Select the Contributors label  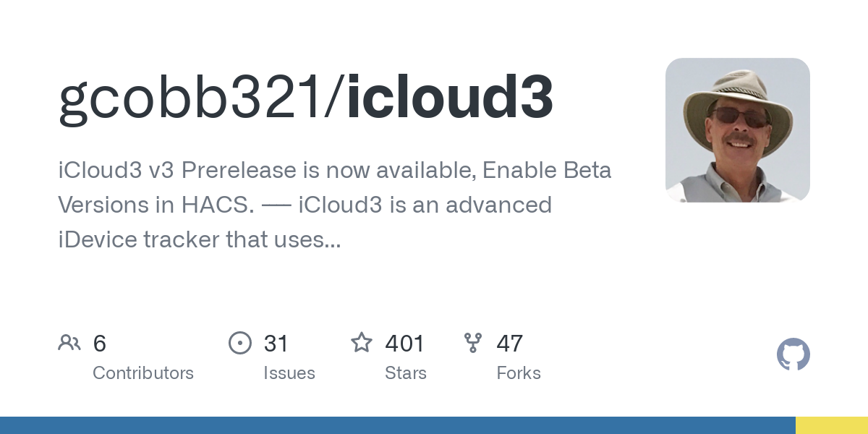[x=143, y=373]
